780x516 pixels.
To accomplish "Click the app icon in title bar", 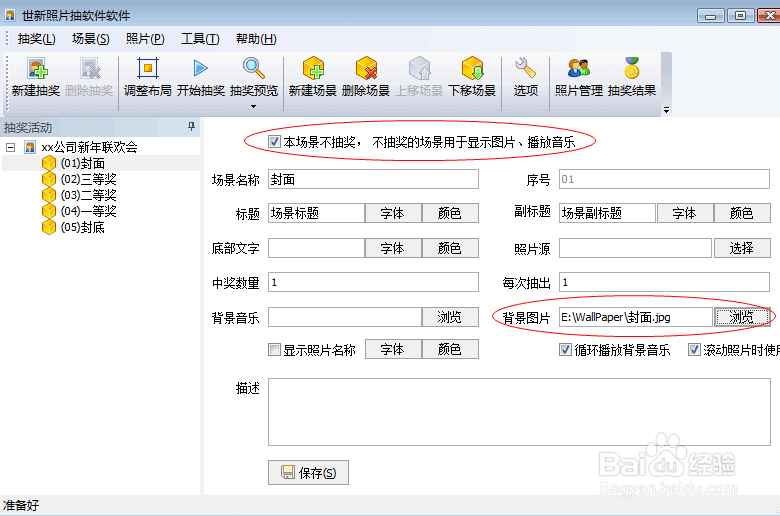I will tap(9, 15).
